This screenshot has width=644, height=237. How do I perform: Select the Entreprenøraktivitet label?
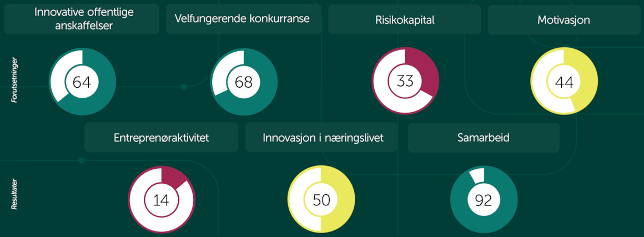162,137
